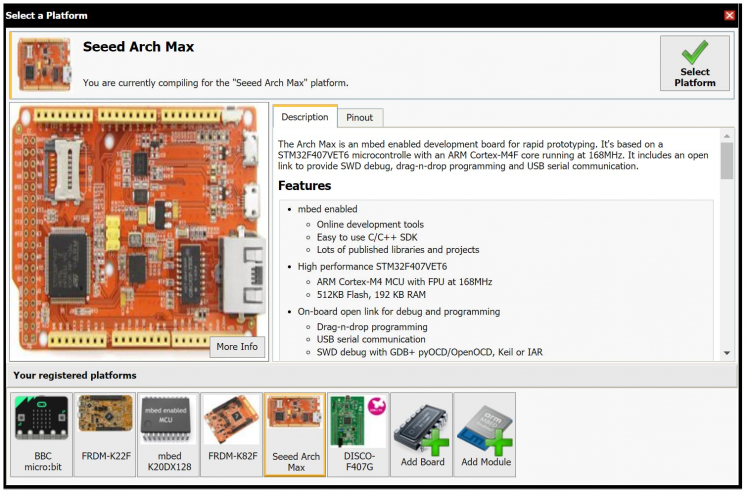The width and height of the screenshot is (748, 495).
Task: Click the Seeed Arch Max platform tile
Action: [x=295, y=434]
